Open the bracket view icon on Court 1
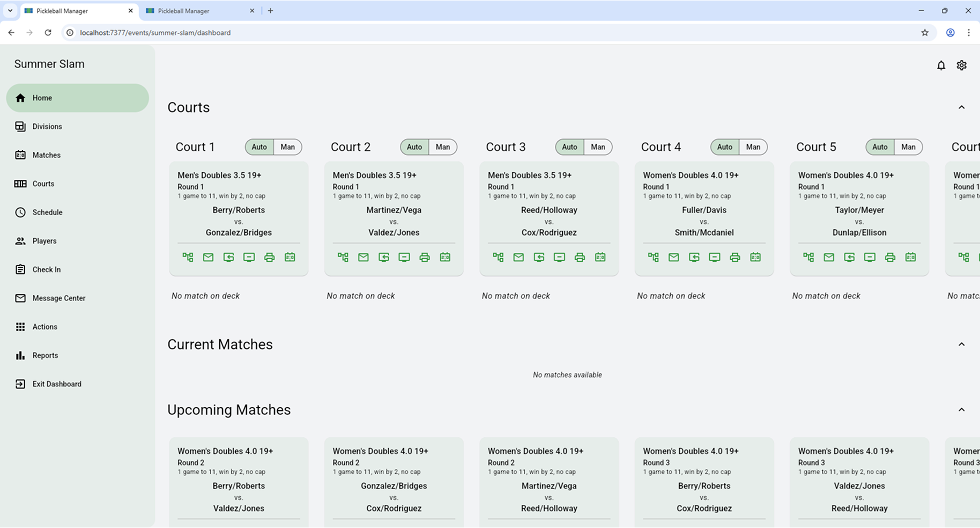Screen dimensions: 980x528 coord(188,257)
